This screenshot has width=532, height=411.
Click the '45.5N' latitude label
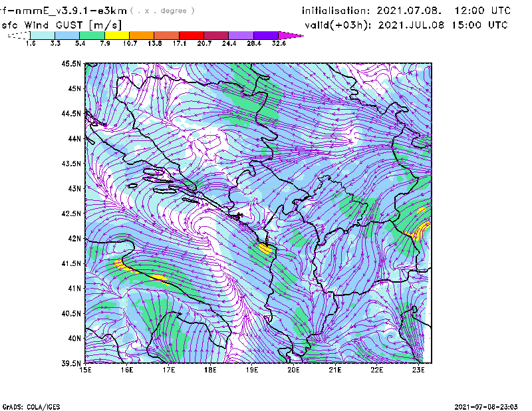pos(71,63)
